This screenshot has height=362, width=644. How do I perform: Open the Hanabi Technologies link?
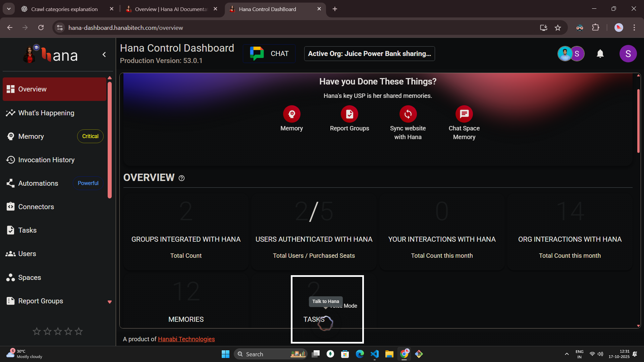[186, 339]
